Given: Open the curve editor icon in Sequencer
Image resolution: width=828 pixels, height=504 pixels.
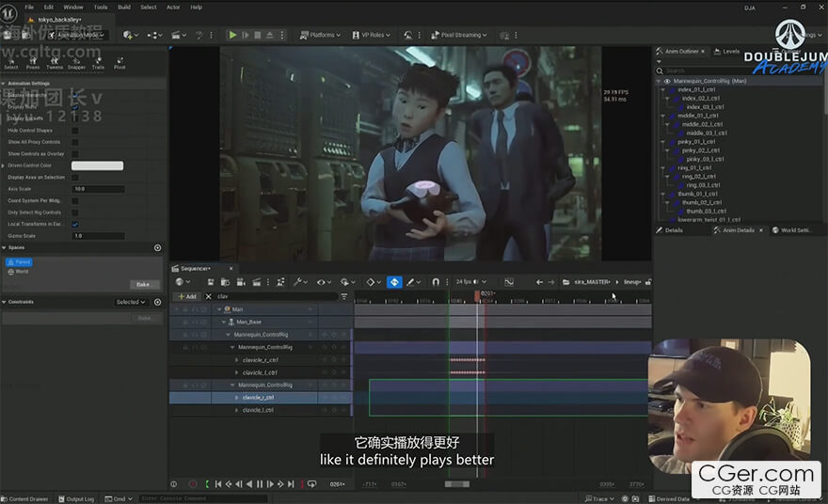Looking at the screenshot, I should click(509, 282).
